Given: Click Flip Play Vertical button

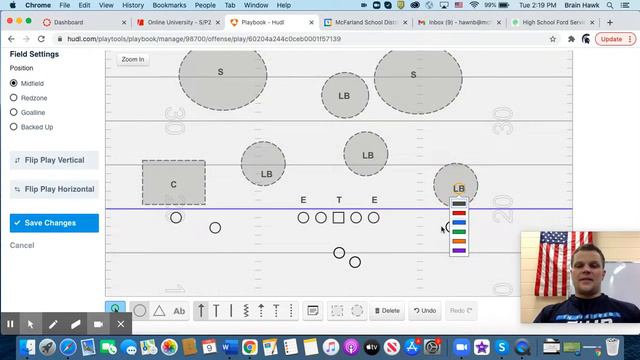Looking at the screenshot, I should click(x=54, y=160).
